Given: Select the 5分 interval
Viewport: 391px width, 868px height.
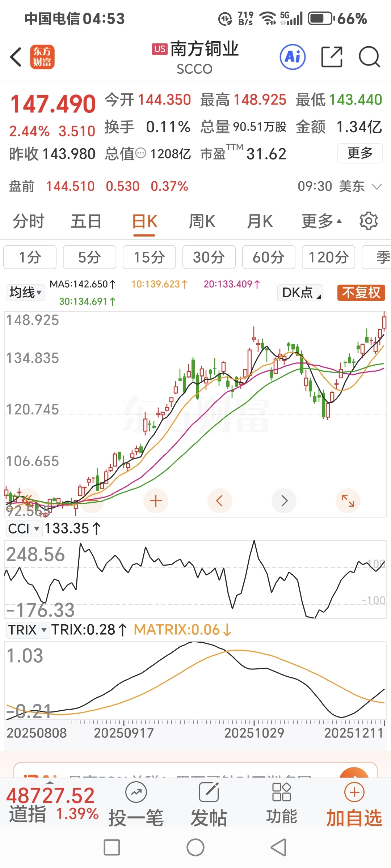Looking at the screenshot, I should coord(89,257).
